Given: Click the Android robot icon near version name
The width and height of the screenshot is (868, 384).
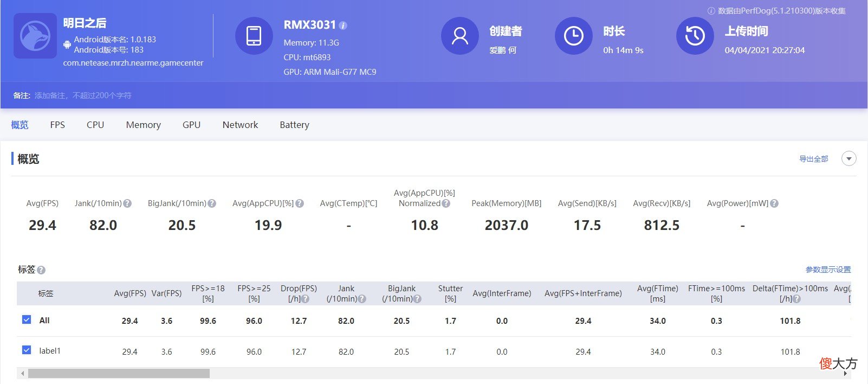Looking at the screenshot, I should pos(67,44).
